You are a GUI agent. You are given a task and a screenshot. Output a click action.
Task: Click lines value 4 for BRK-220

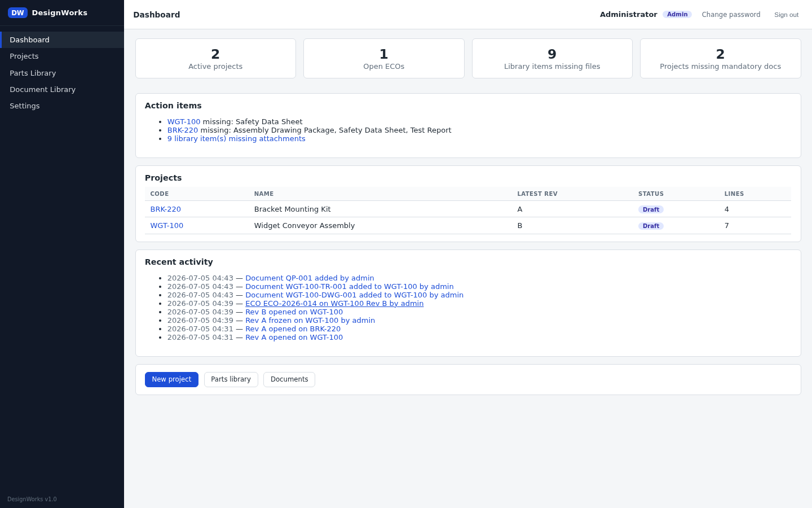coord(727,209)
